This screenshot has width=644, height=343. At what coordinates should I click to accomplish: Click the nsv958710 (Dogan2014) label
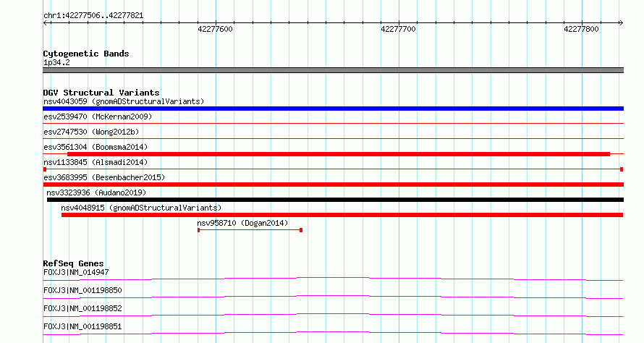pos(242,223)
